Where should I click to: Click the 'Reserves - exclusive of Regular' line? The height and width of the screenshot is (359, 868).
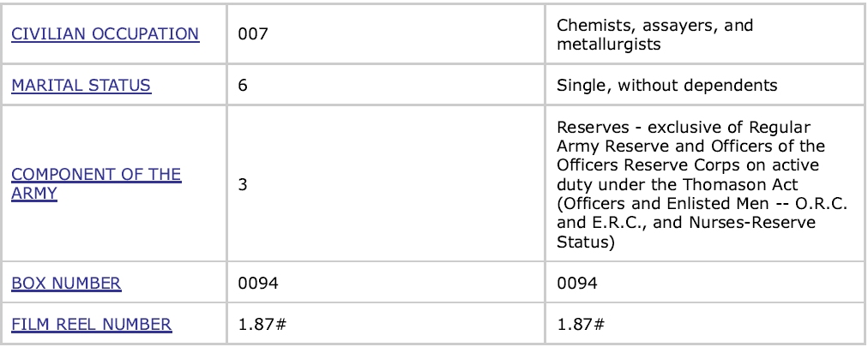[x=678, y=128]
